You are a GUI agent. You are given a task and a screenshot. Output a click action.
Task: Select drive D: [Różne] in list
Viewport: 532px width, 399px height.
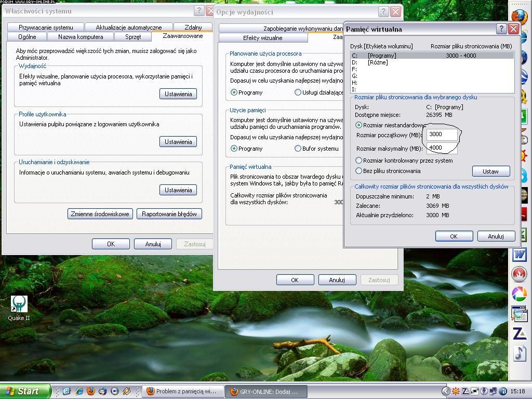tap(432, 62)
